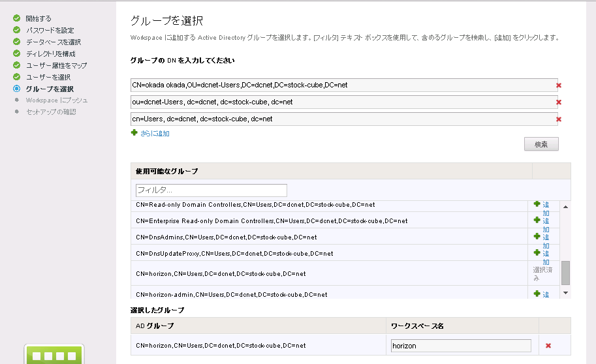Remove the cn=Users DN entry
Viewport: 596px width, 364px height.
coord(559,119)
